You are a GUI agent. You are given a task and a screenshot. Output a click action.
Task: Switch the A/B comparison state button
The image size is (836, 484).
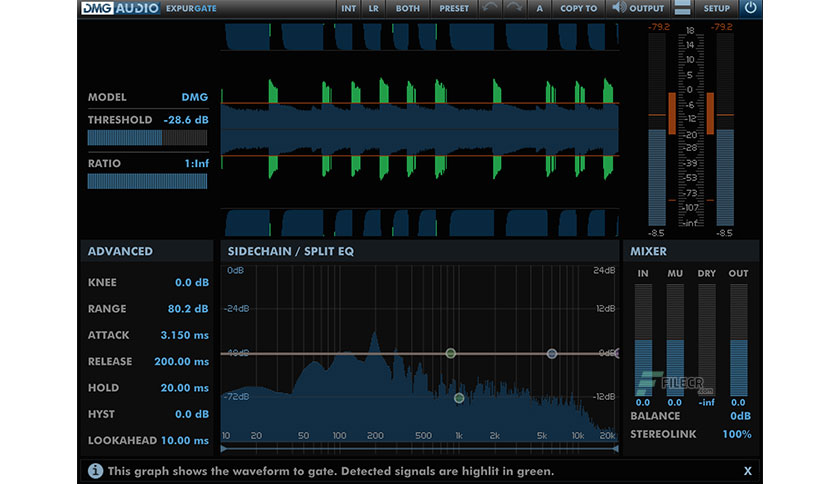point(540,8)
